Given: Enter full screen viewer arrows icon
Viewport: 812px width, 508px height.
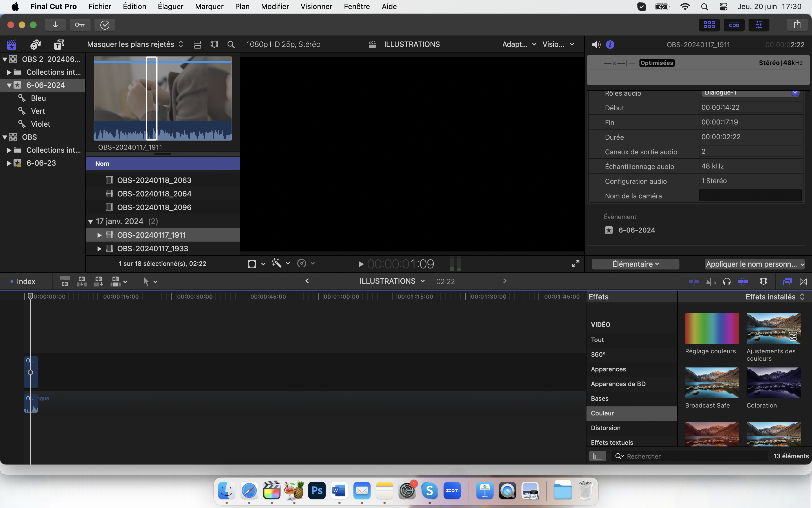Looking at the screenshot, I should tap(575, 264).
